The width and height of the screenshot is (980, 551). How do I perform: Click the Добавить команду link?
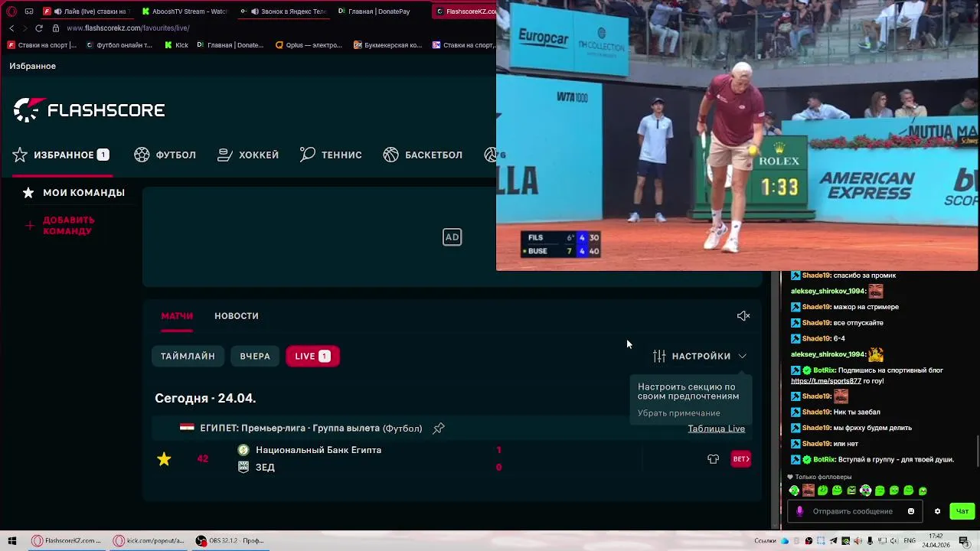[x=69, y=225]
